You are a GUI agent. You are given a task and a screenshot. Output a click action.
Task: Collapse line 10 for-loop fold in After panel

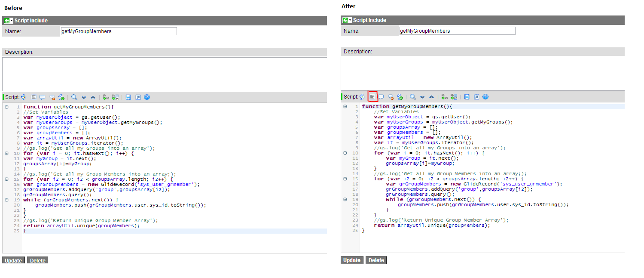pyautogui.click(x=345, y=153)
